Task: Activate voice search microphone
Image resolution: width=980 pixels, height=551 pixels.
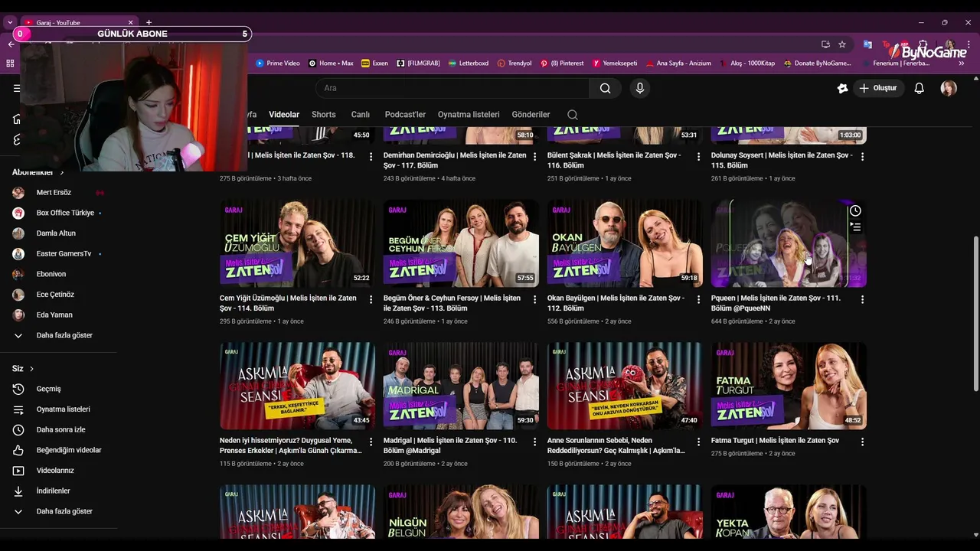Action: click(x=640, y=88)
